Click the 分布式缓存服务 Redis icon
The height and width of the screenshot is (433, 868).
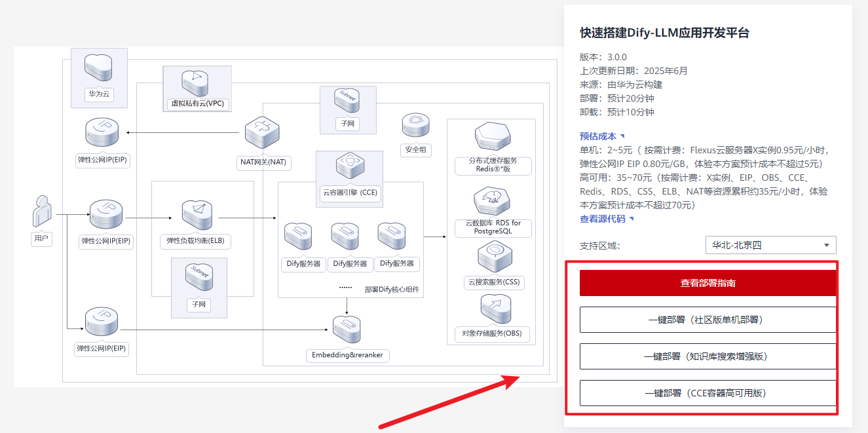(492, 137)
